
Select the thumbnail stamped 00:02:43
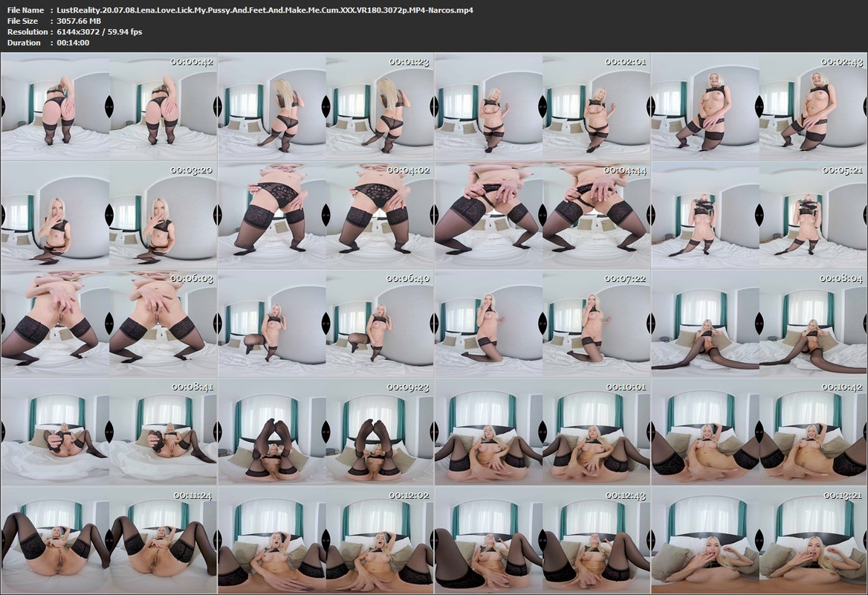click(759, 107)
